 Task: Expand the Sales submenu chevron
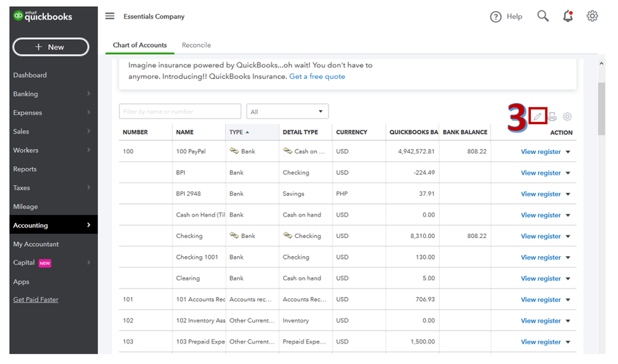88,131
